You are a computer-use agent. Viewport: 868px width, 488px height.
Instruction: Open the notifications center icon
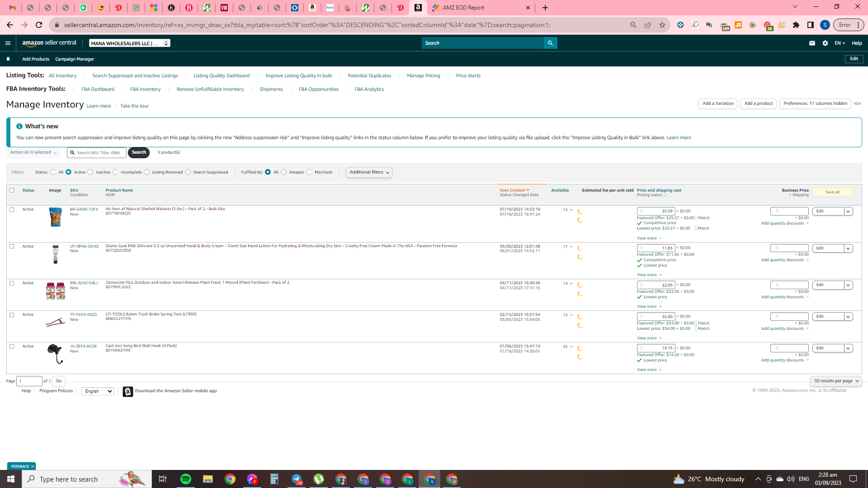coord(853,479)
